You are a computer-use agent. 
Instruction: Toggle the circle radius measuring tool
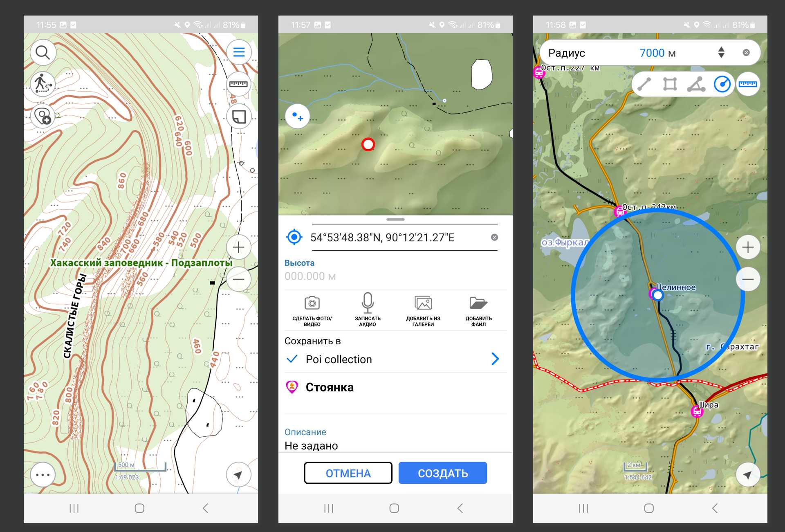722,84
